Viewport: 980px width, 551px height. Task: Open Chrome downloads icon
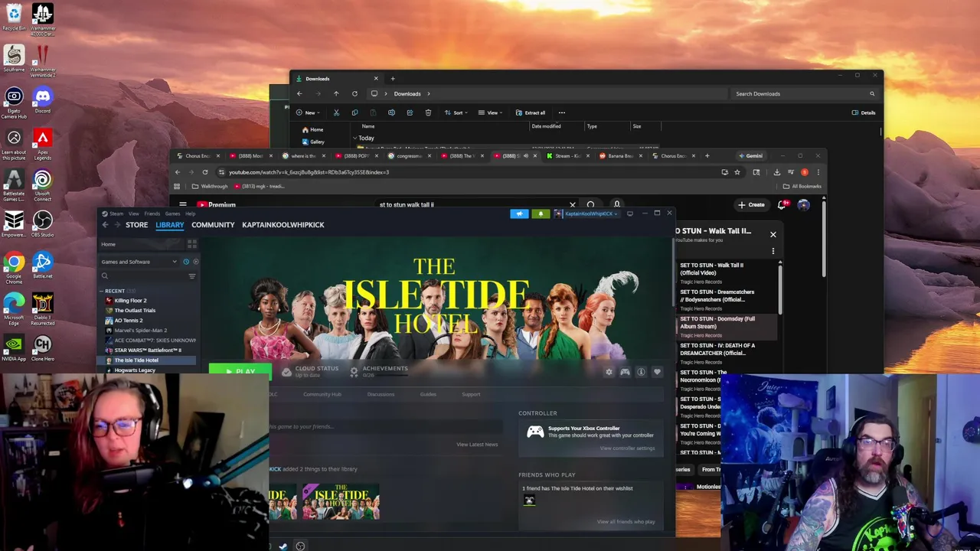(776, 172)
